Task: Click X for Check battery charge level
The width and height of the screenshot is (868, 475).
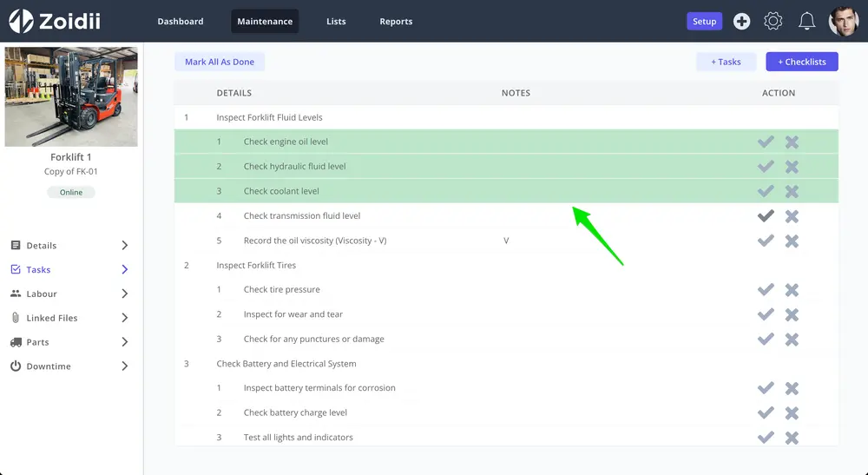Action: click(792, 413)
